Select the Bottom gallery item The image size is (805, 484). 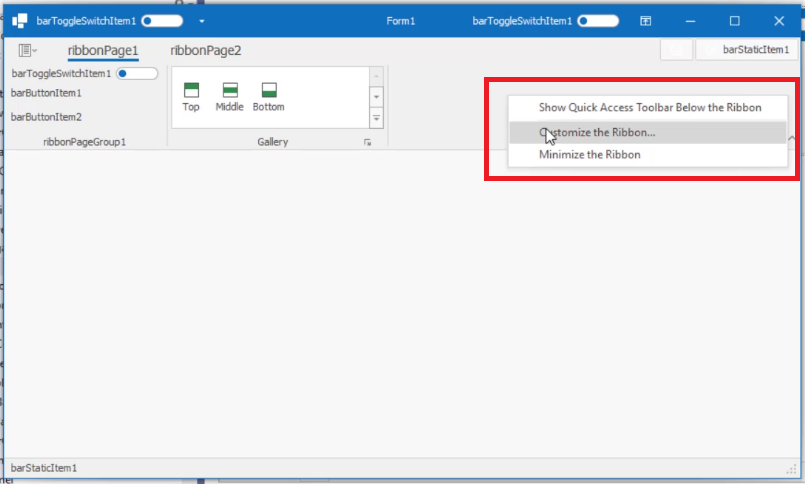(269, 97)
